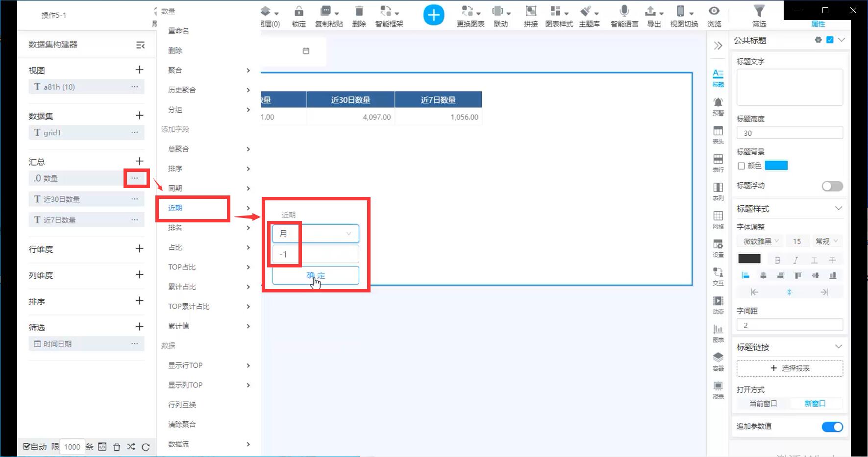
Task: Open the 容器 container panel
Action: click(718, 361)
